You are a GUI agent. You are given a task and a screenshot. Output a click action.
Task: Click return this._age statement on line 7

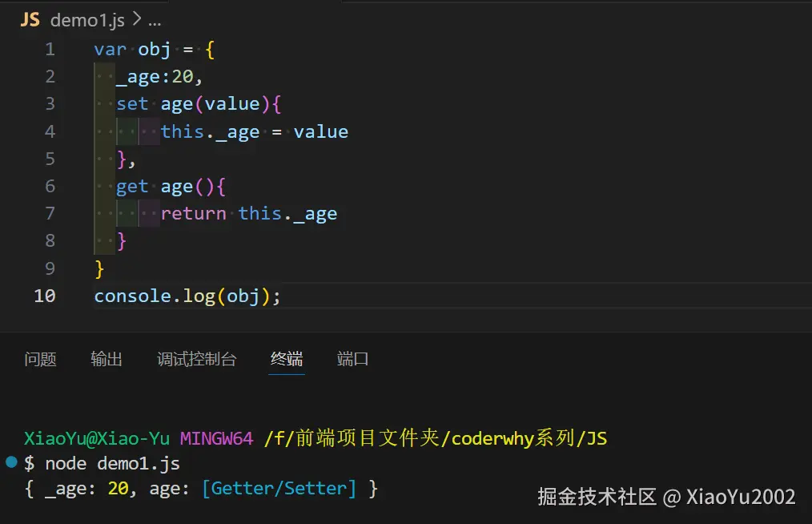[x=247, y=213]
